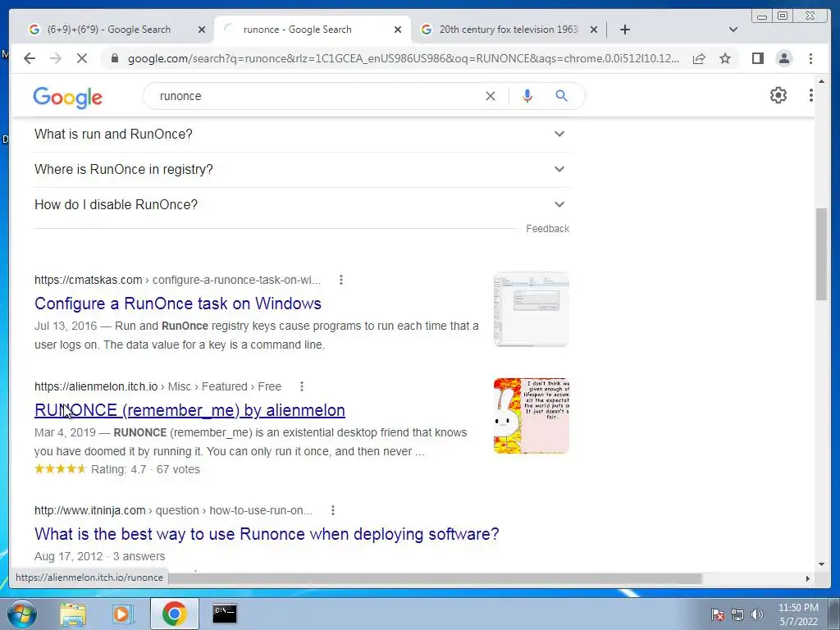Open more options for cmatskas.com result
The width and height of the screenshot is (840, 630).
coord(341,280)
